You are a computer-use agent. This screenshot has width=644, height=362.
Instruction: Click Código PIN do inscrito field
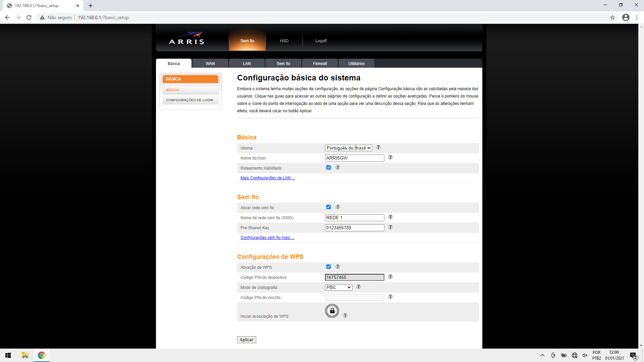(355, 297)
